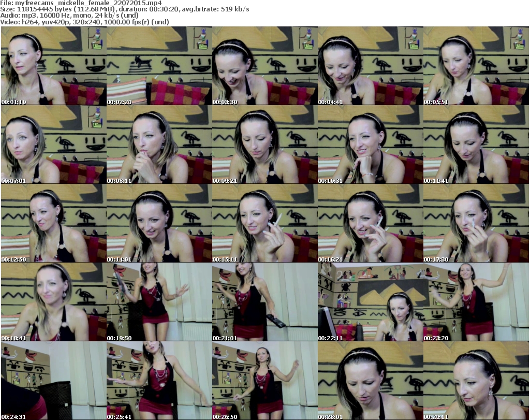Click the Size line showing 112.68 MiB
530x420 pixels.
(x=125, y=9)
